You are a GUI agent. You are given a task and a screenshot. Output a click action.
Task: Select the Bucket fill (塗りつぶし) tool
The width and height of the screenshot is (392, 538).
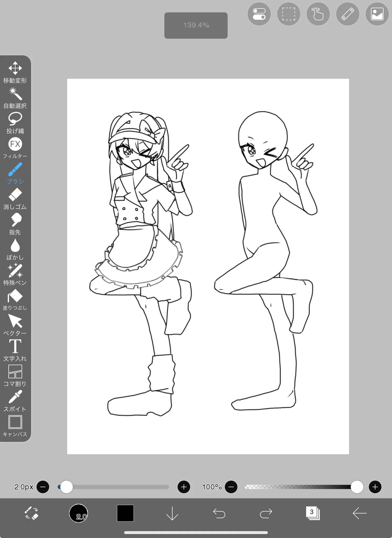tap(15, 300)
